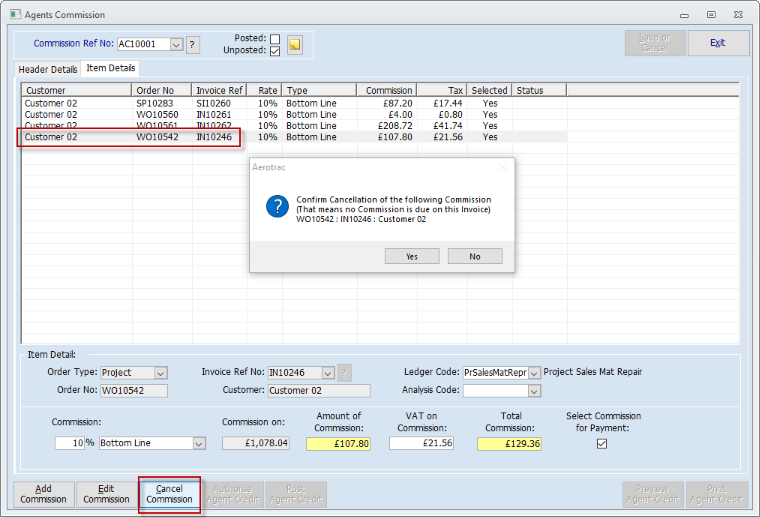Click the Post Agent Credit button
The image size is (760, 518).
pos(296,494)
